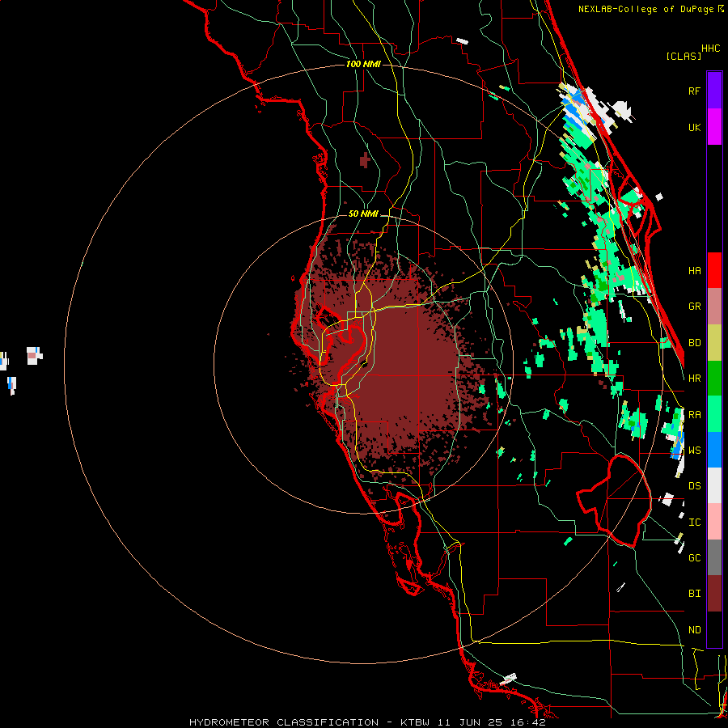Click the RF legend label text
Viewport: 728px width, 728px height.
pyautogui.click(x=694, y=91)
